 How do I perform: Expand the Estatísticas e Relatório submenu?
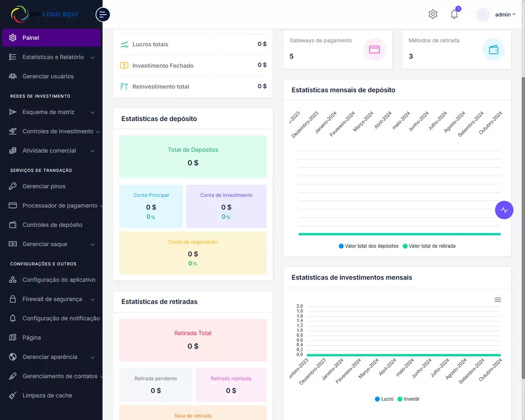click(x=52, y=57)
